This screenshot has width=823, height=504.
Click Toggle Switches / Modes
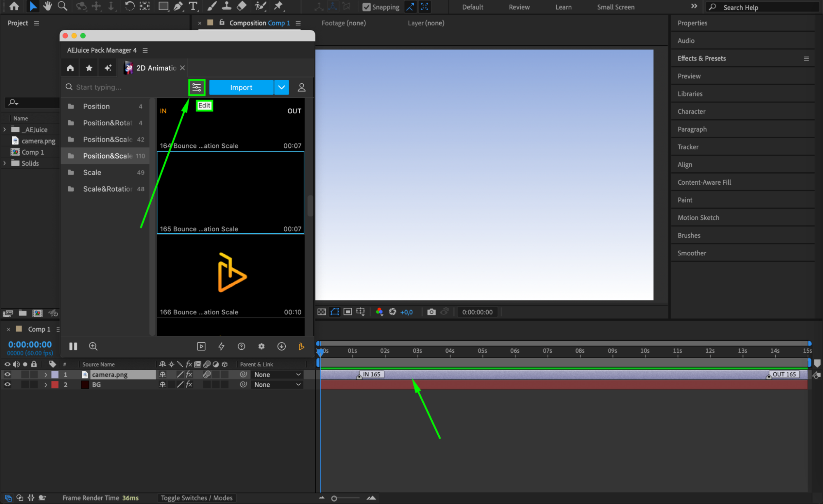coord(196,498)
